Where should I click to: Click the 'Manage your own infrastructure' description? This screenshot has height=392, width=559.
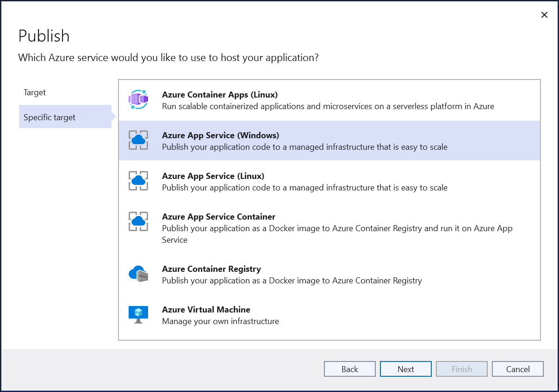(x=220, y=321)
